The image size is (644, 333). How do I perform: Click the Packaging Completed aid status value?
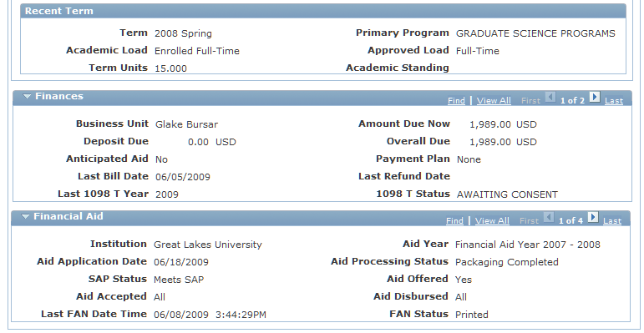pos(507,262)
